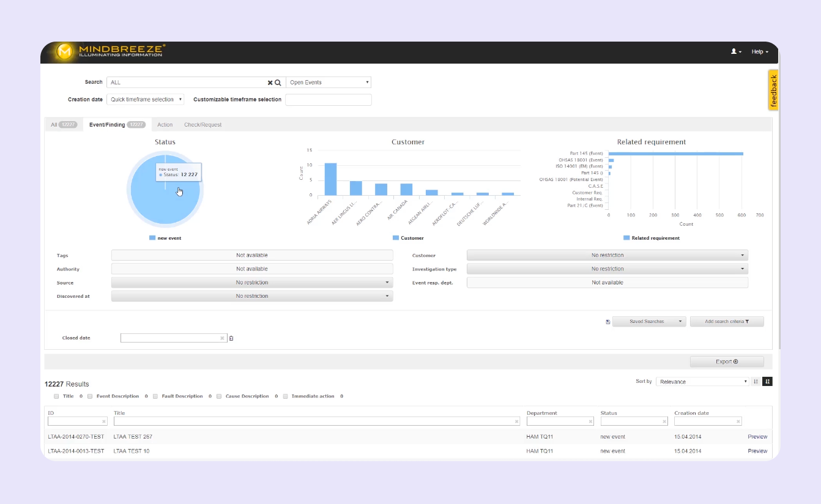Click the X in the ID filter column
Viewport: 821px width, 504px height.
(x=104, y=421)
